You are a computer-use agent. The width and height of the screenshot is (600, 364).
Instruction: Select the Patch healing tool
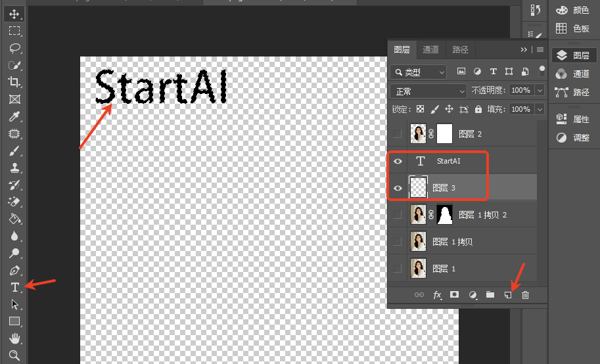click(x=14, y=133)
